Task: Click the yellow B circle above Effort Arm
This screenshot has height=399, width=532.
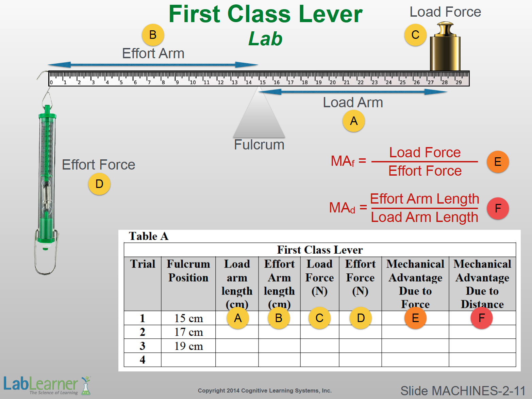Action: click(x=153, y=35)
